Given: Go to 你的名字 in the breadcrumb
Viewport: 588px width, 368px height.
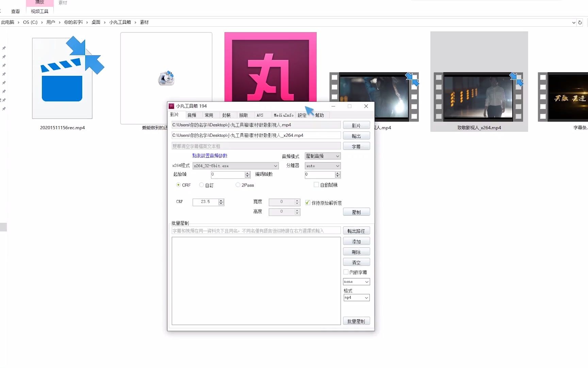Looking at the screenshot, I should pos(73,22).
